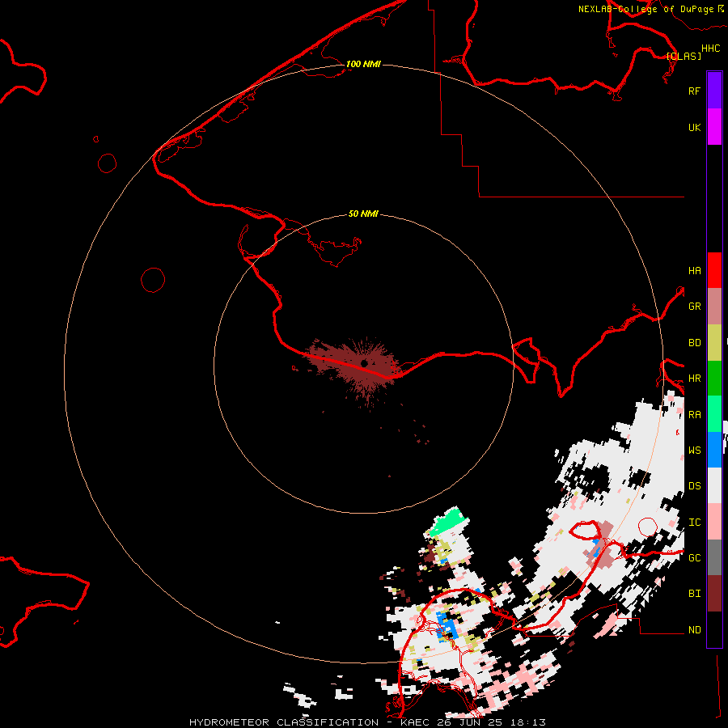Click the BD legend label
The width and height of the screenshot is (728, 728).
[x=694, y=343]
